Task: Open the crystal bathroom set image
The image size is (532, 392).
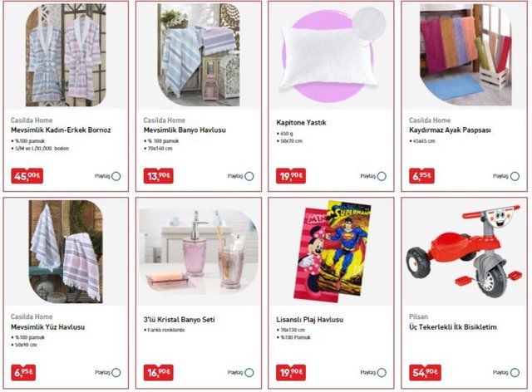Action: click(x=199, y=252)
